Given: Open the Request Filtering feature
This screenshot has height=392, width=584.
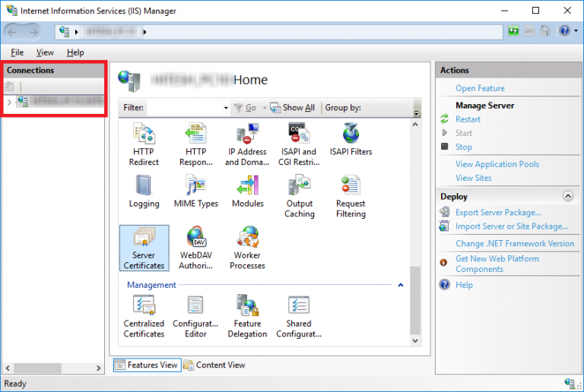Looking at the screenshot, I should pyautogui.click(x=351, y=196).
